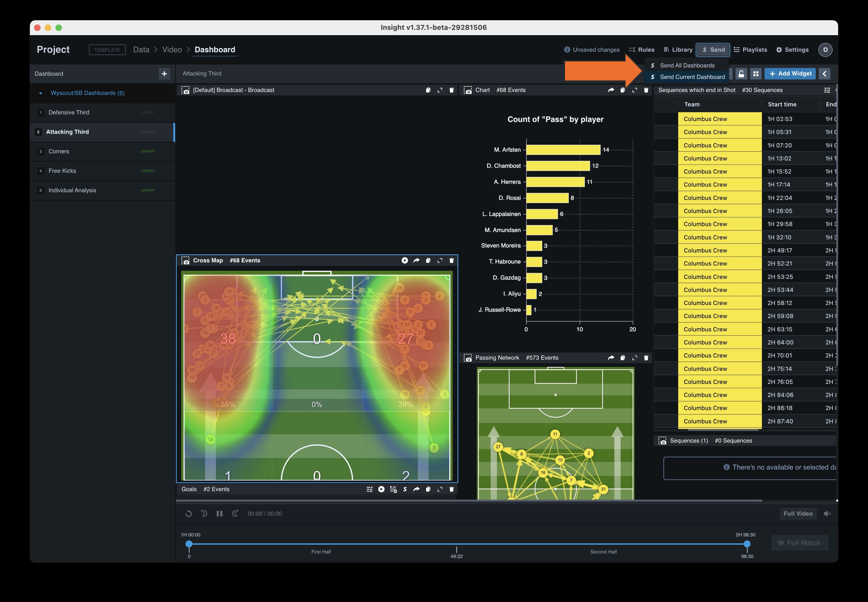Open Playlists
This screenshot has width=868, height=602.
click(750, 50)
